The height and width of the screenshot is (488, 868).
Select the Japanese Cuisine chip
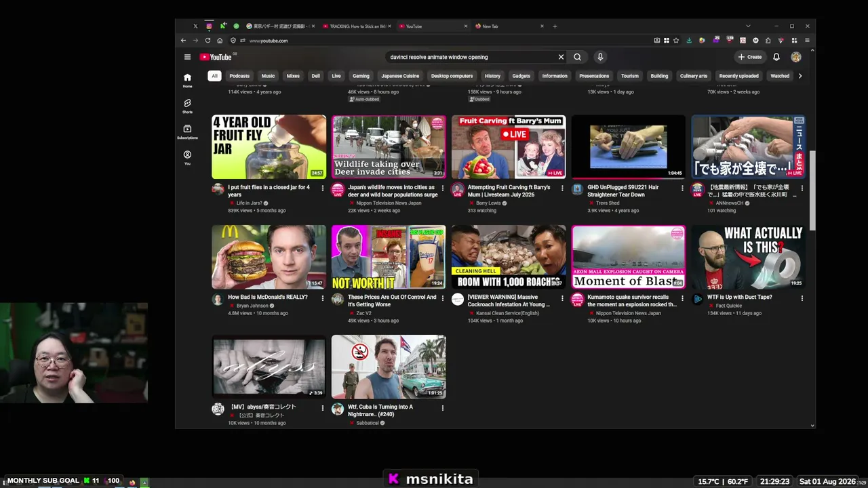400,76
